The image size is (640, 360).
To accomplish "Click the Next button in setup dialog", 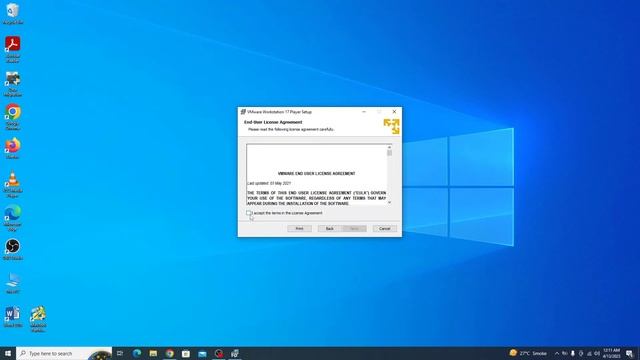I will (354, 229).
